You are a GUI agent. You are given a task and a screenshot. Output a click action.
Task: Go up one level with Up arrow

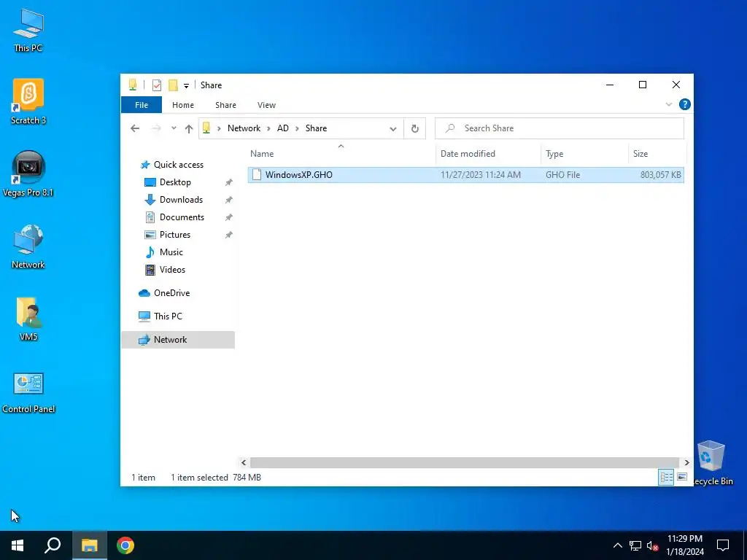189,128
